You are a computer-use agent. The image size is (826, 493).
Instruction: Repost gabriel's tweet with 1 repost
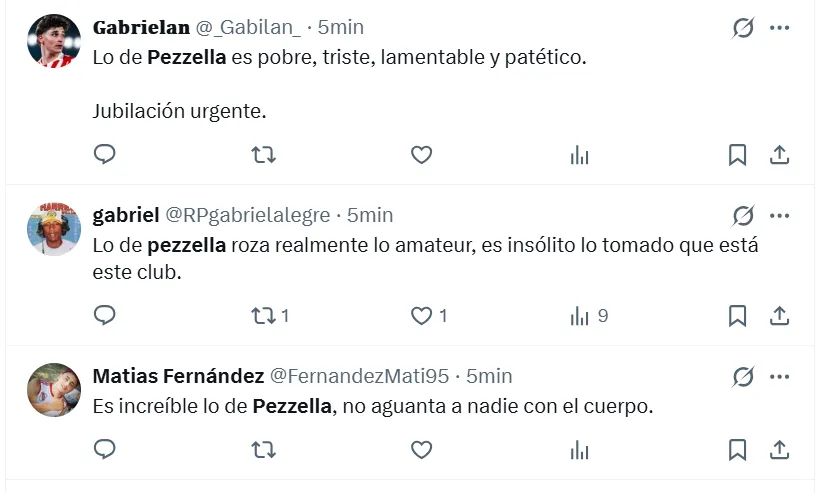click(x=263, y=315)
